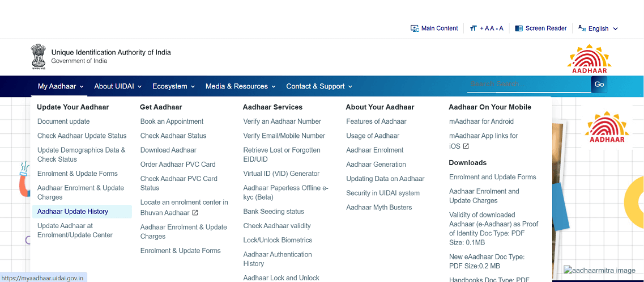
Task: Click the external link icon beside Bhuvan Aadhaar
Action: 195,213
